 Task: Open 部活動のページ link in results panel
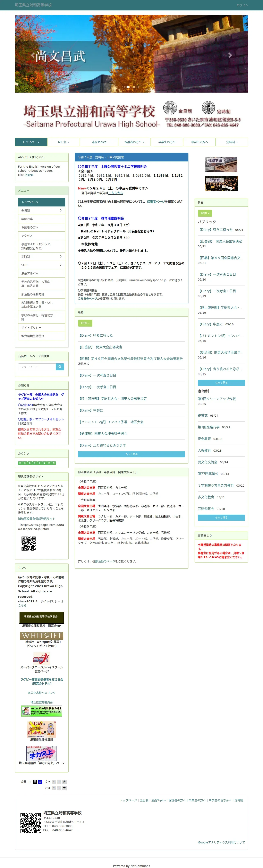coord(105,561)
